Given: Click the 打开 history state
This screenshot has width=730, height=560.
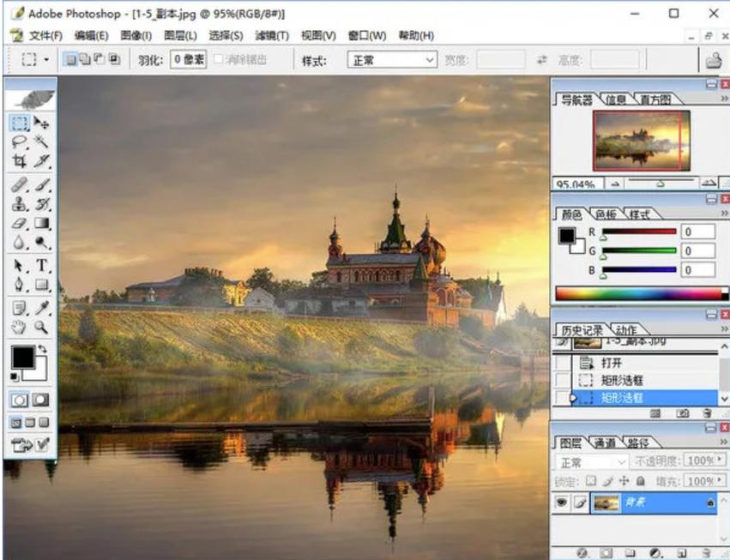Looking at the screenshot, I should (611, 363).
